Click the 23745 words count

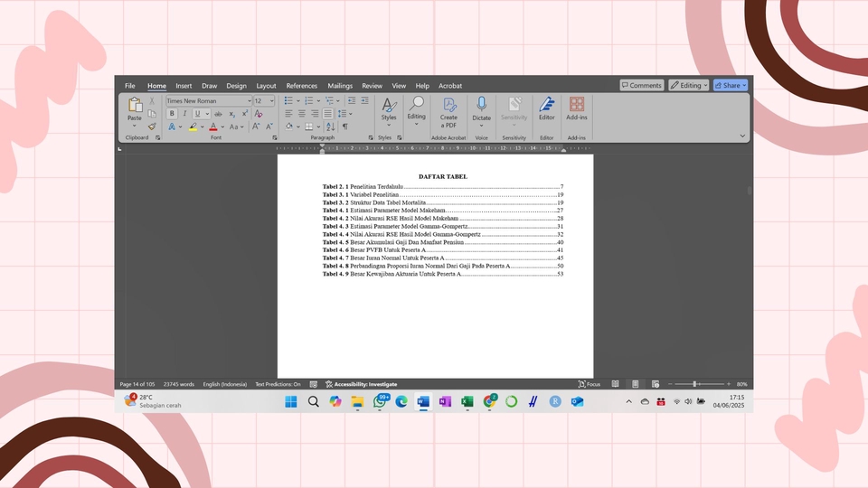pos(179,384)
